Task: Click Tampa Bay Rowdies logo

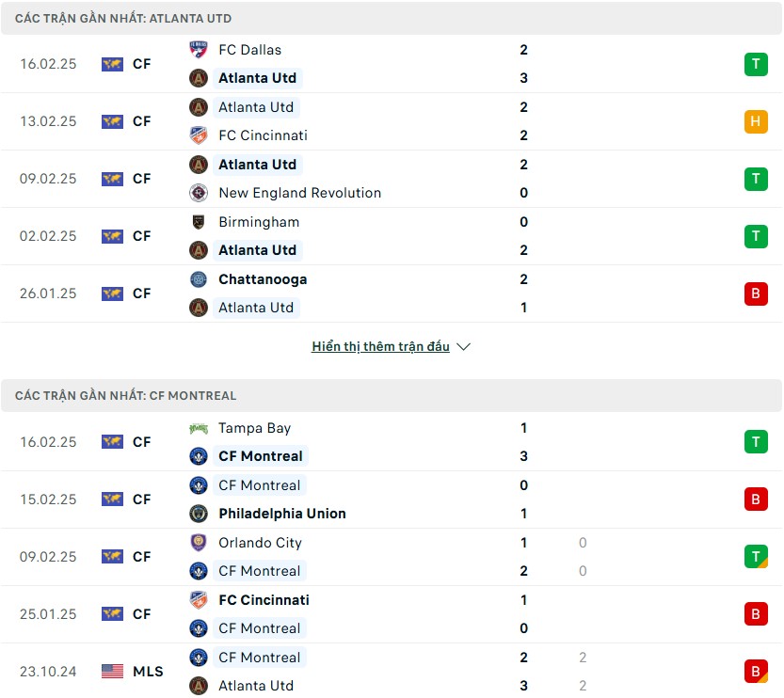Action: pos(199,428)
